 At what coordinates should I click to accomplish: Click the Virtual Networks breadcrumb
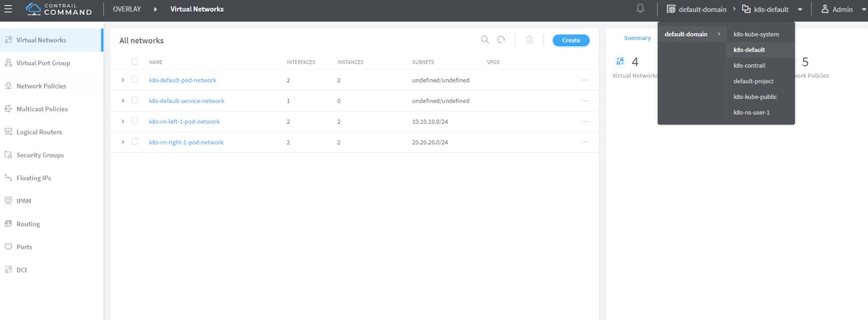coord(197,9)
